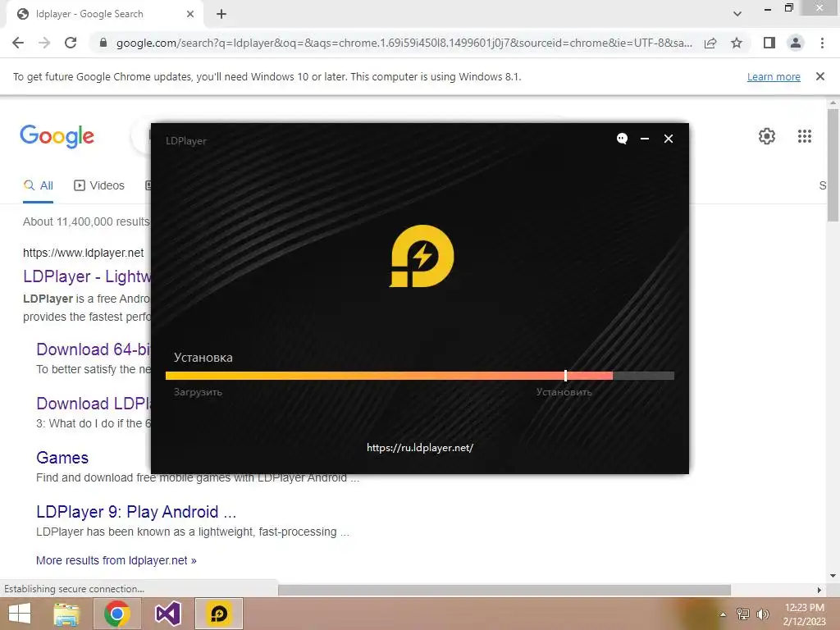Click the vertical page scrollbar thumb
Screen dimensions: 840x630
(x=833, y=165)
